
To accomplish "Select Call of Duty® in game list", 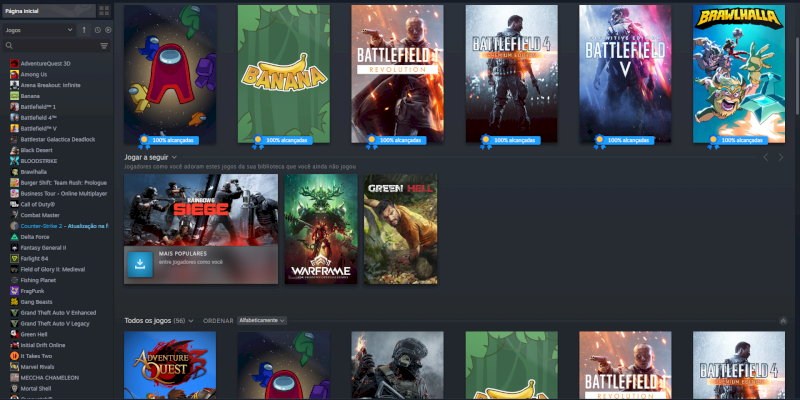I will pyautogui.click(x=38, y=204).
